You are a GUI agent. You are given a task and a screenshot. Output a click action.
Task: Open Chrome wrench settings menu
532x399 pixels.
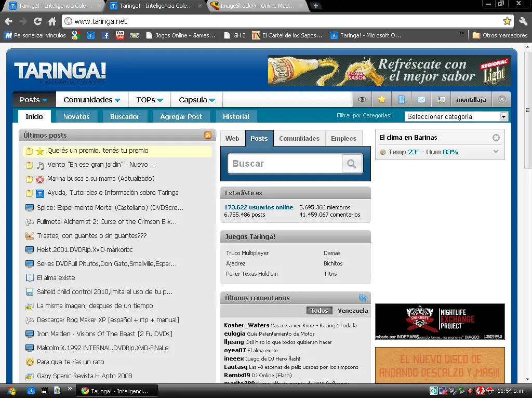pos(523,21)
